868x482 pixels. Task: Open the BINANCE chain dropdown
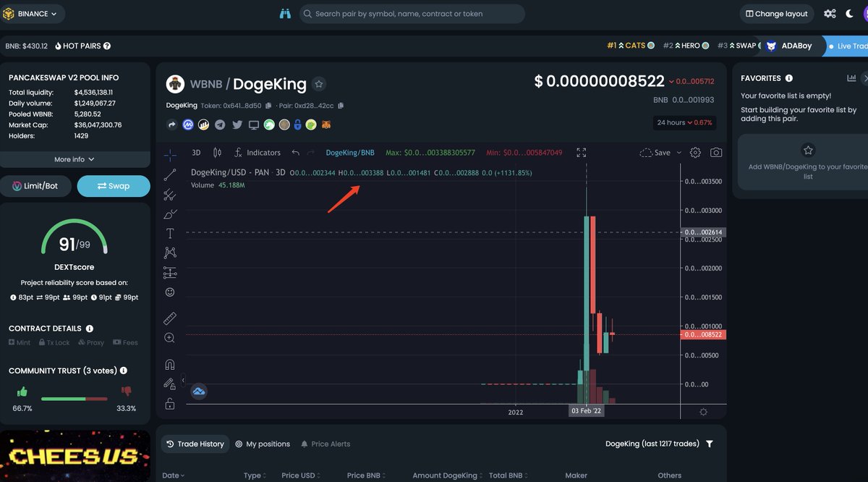(x=33, y=14)
